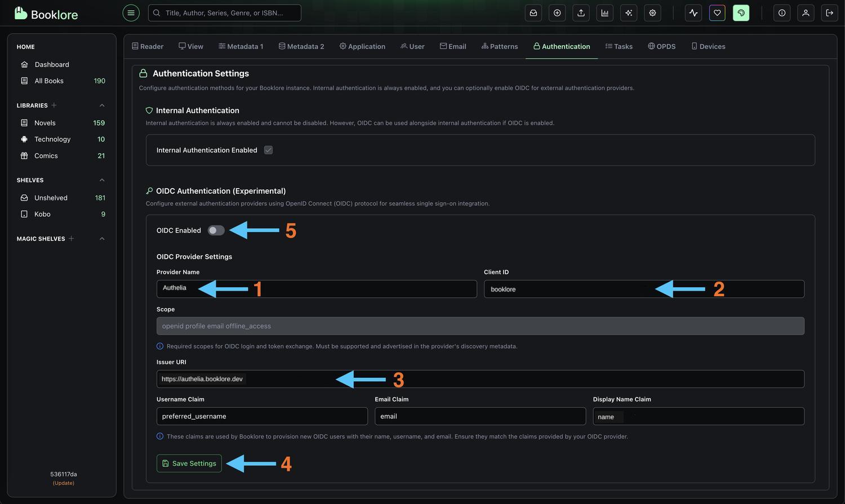This screenshot has width=845, height=504.
Task: Collapse the LIBRARIES section chevron
Action: point(102,105)
